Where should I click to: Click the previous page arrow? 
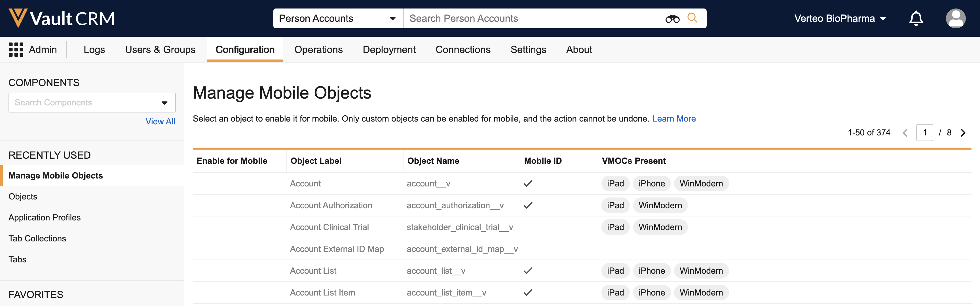pyautogui.click(x=905, y=133)
